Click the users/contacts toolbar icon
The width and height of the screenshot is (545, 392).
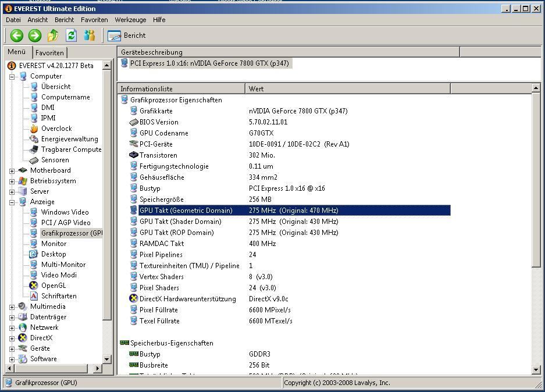(90, 35)
